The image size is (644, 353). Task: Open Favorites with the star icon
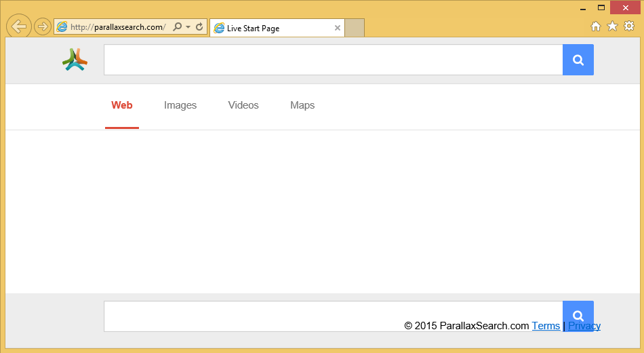(x=612, y=26)
